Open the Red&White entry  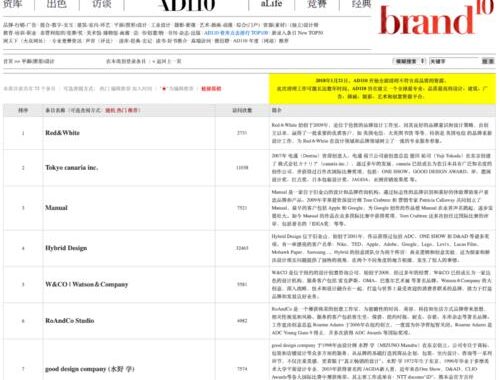(x=63, y=133)
